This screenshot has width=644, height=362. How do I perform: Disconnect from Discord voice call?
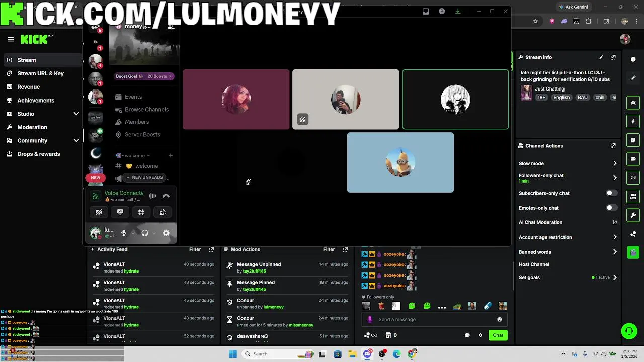[166, 196]
